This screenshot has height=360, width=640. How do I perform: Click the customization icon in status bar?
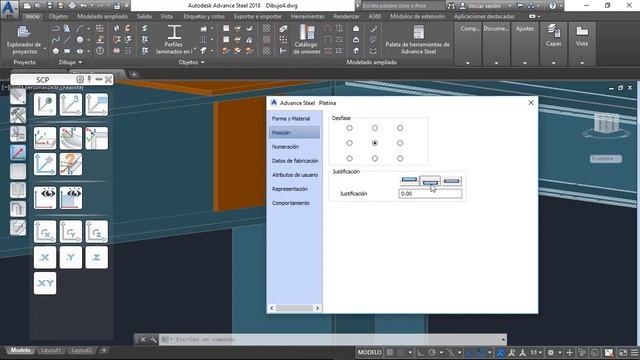pos(634,352)
